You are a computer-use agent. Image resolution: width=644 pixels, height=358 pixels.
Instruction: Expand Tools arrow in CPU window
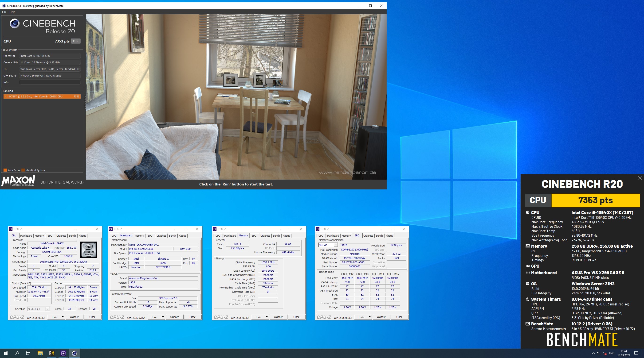[x=63, y=317]
